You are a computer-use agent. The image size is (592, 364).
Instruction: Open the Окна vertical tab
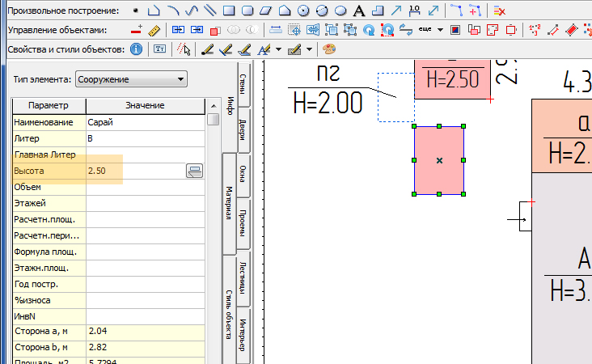click(x=243, y=173)
